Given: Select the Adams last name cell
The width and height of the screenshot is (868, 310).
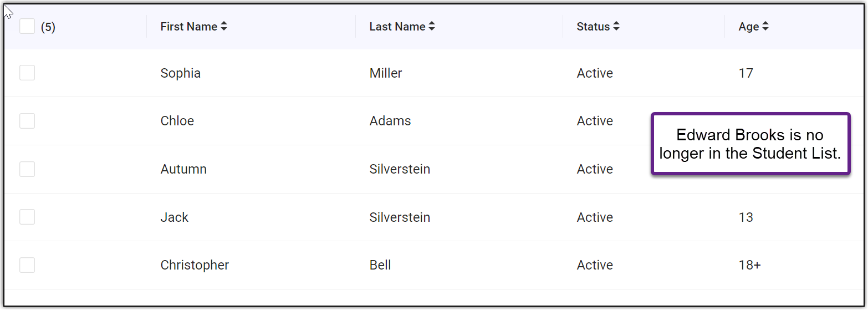Looking at the screenshot, I should click(x=390, y=121).
